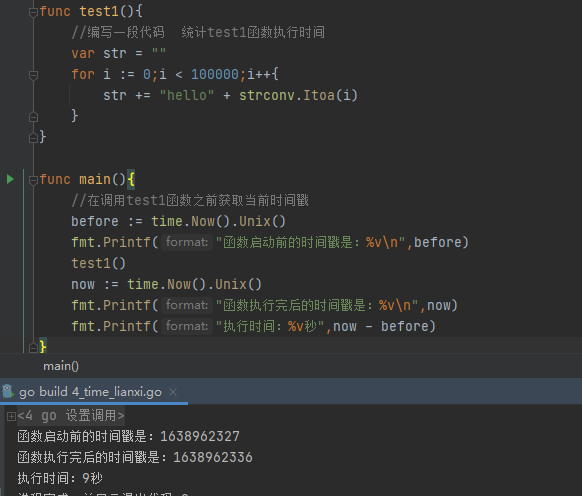Expand the folded '<4 go 设置调用>' output line
The image size is (582, 496).
(11, 417)
